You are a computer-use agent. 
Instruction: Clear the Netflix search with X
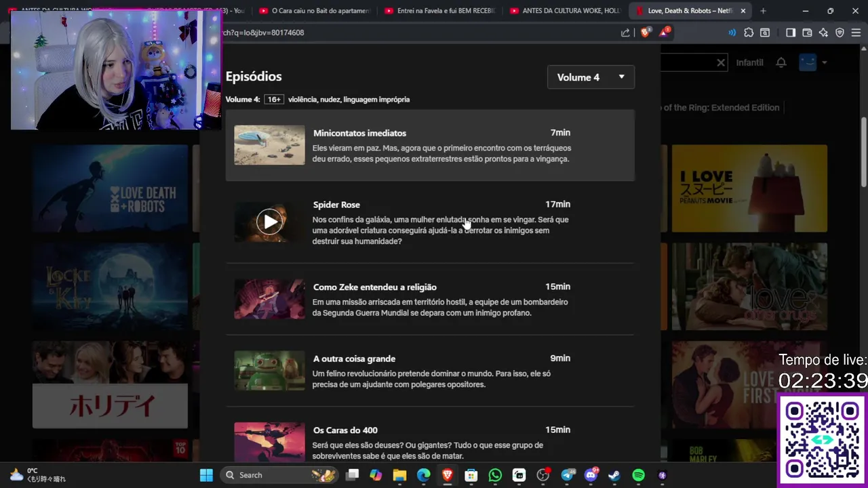[721, 62]
